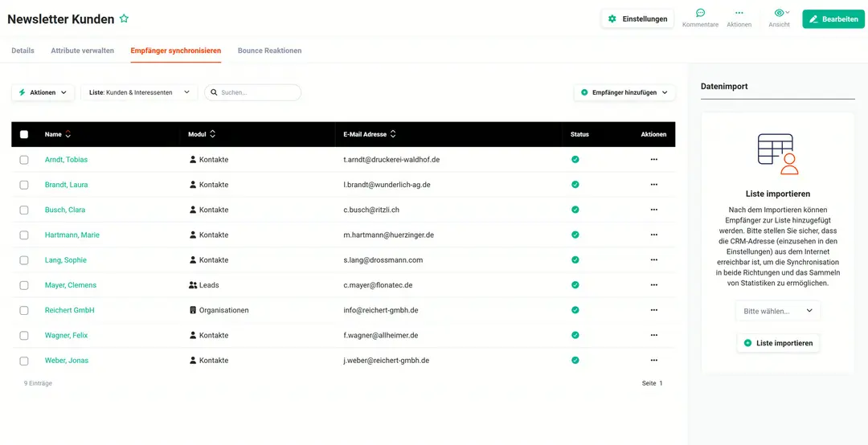Click the email info@reichert-gmbh.de
Screen dimensions: 868x445
tap(380, 311)
